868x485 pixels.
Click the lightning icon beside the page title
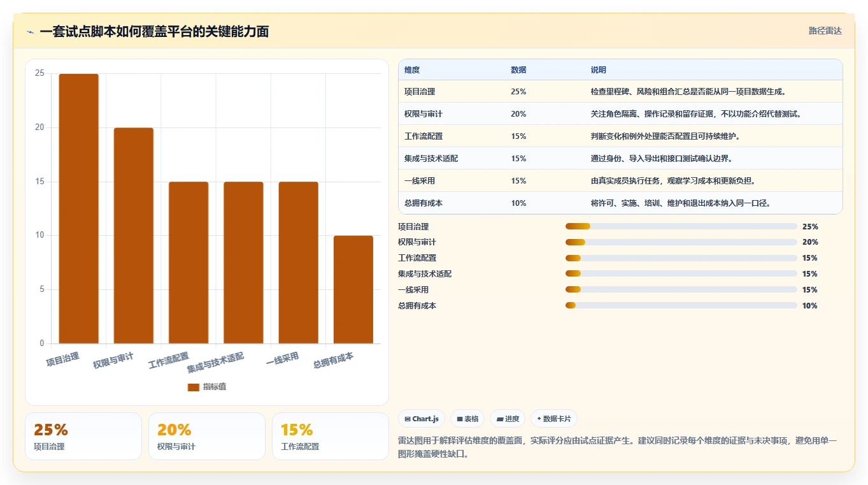30,32
